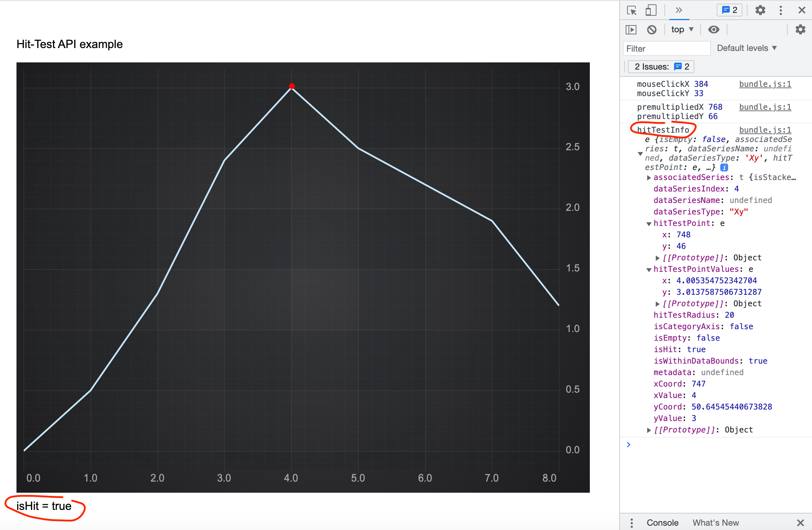812x530 pixels.
Task: Toggle the create live expression eye icon
Action: click(x=713, y=29)
